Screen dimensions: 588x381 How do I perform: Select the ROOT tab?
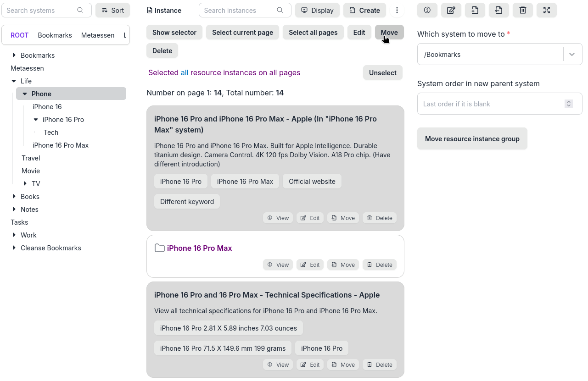coord(19,35)
